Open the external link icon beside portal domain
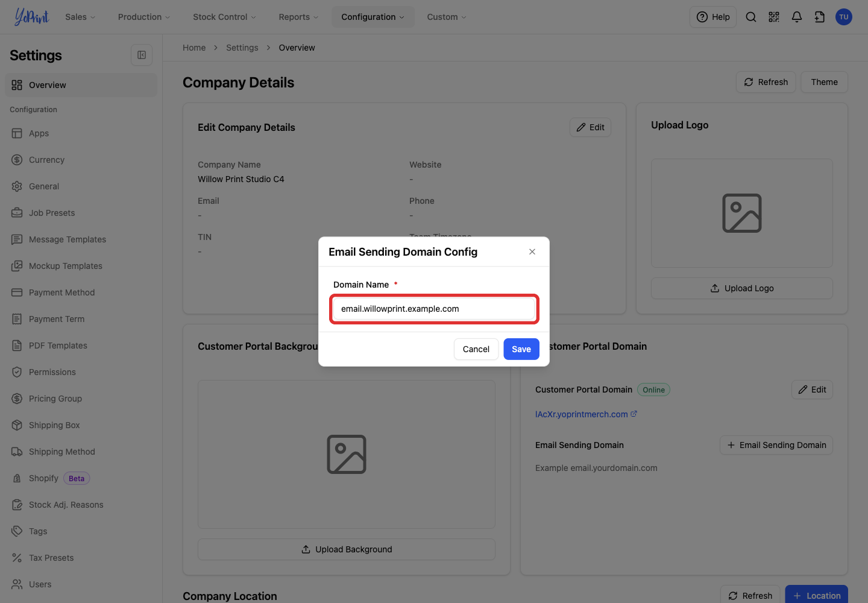The width and height of the screenshot is (868, 603). tap(634, 414)
